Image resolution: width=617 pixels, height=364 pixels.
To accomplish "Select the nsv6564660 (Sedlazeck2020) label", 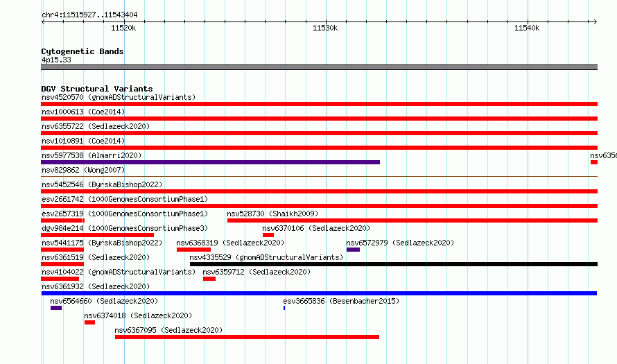I will pyautogui.click(x=104, y=301).
